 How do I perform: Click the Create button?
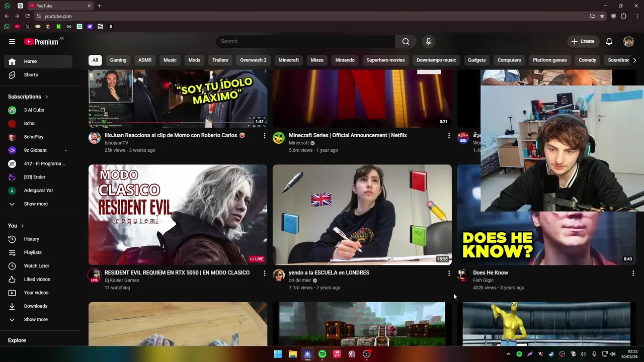click(x=583, y=41)
